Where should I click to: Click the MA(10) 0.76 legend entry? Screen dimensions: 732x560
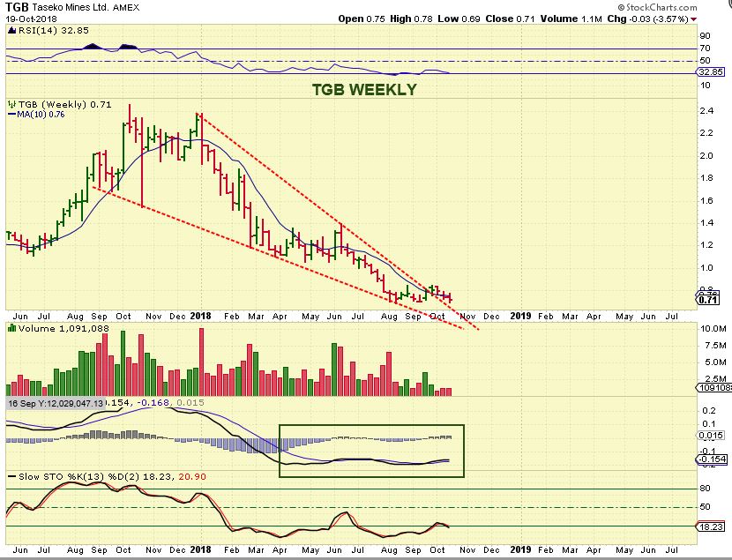coord(41,115)
